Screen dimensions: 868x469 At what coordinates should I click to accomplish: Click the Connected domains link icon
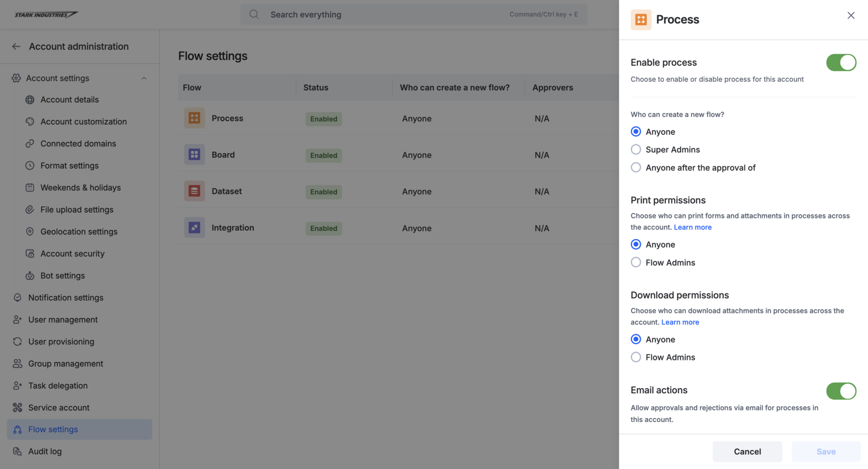click(30, 143)
